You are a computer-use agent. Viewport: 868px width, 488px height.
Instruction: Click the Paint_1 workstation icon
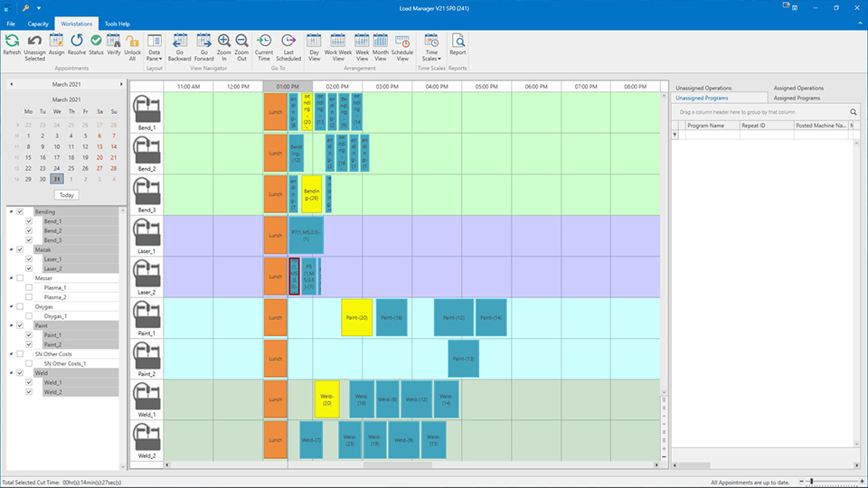[x=146, y=314]
